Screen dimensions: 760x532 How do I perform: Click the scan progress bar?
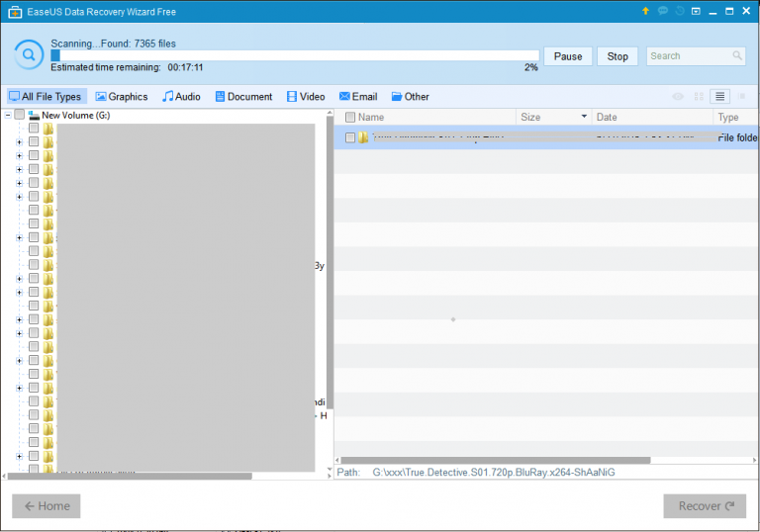pos(295,55)
